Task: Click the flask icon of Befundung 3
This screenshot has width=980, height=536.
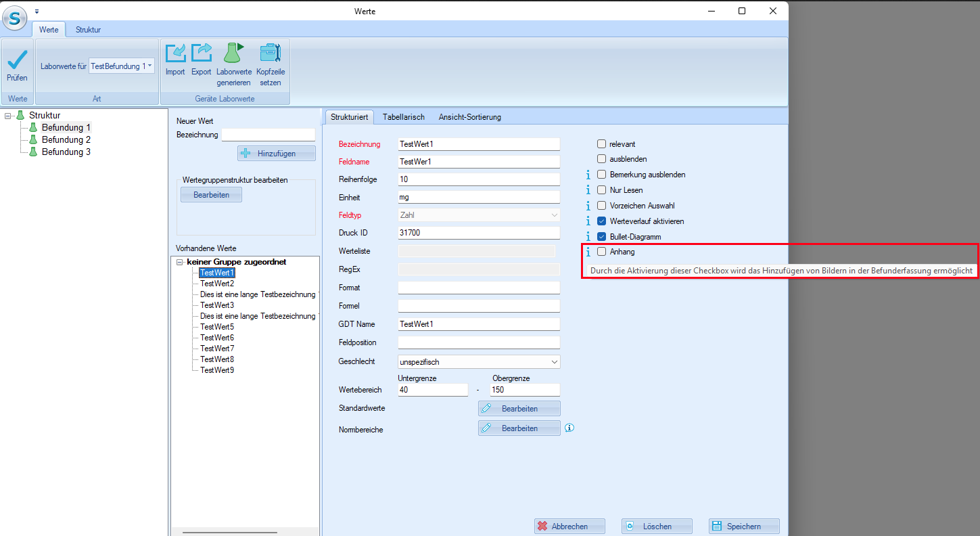Action: (x=32, y=152)
